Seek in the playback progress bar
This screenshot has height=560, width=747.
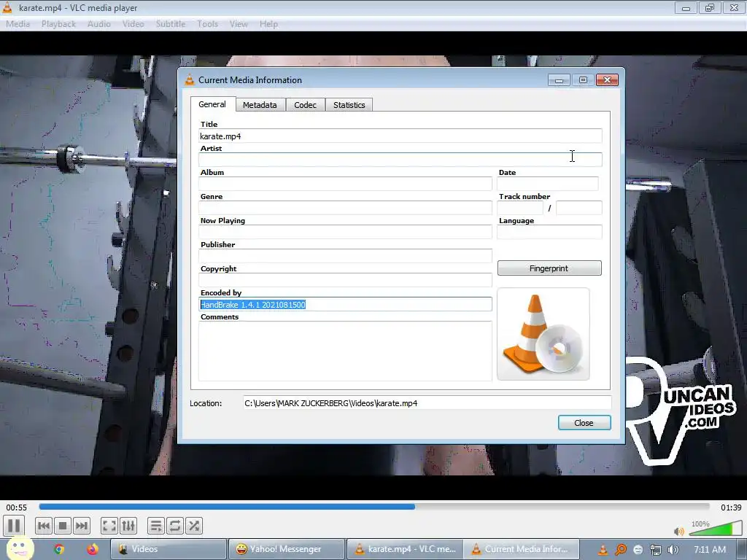click(x=374, y=507)
